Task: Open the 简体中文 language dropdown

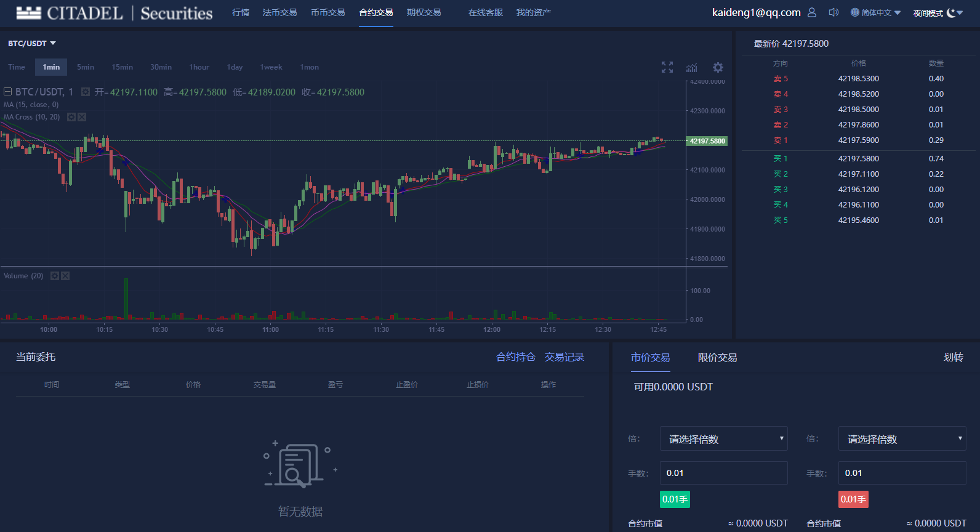Action: (x=876, y=12)
